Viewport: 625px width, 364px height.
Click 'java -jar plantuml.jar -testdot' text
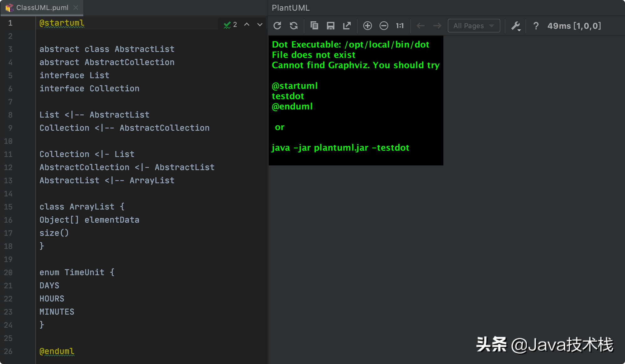[x=340, y=148]
